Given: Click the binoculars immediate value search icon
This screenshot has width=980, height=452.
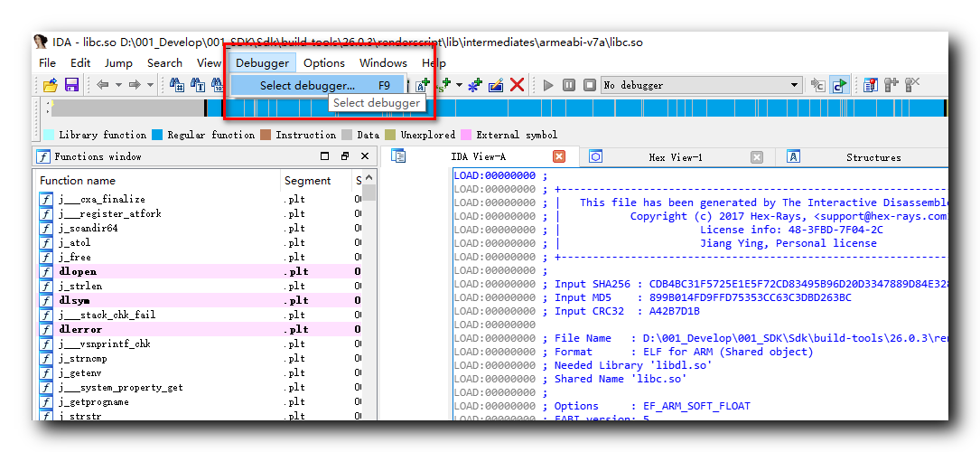Looking at the screenshot, I should point(178,85).
